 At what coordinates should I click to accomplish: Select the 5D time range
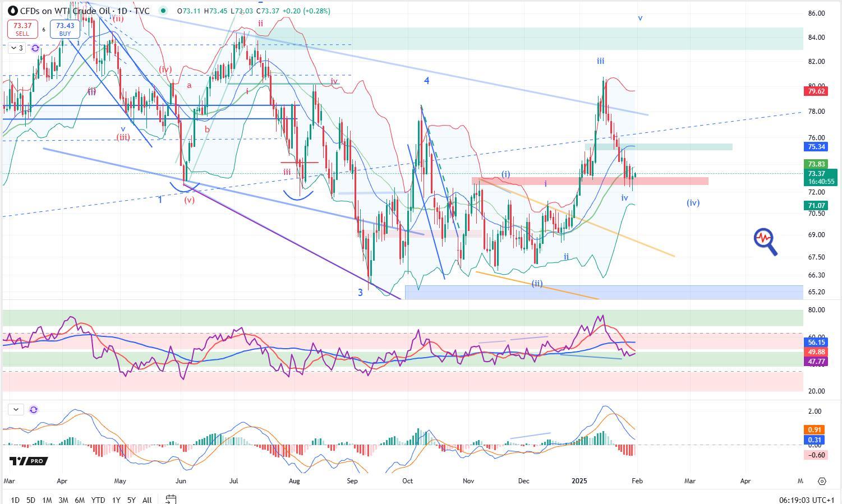tap(31, 500)
